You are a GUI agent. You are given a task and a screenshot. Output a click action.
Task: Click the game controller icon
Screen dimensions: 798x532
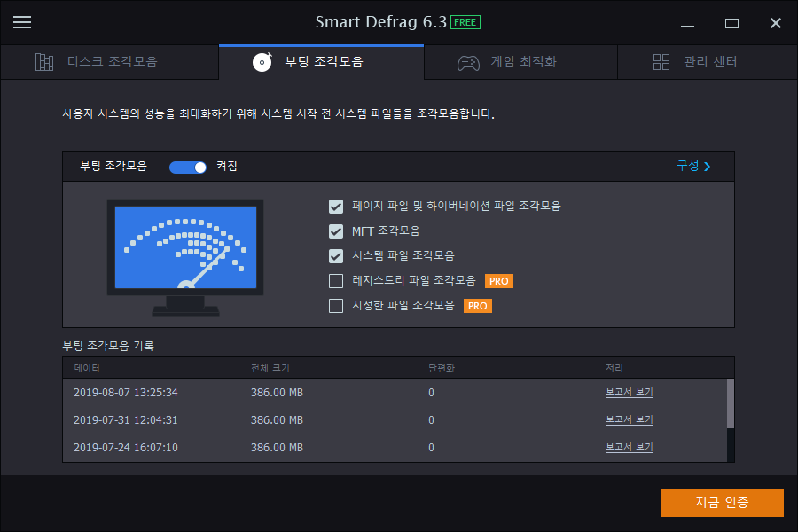pyautogui.click(x=468, y=63)
